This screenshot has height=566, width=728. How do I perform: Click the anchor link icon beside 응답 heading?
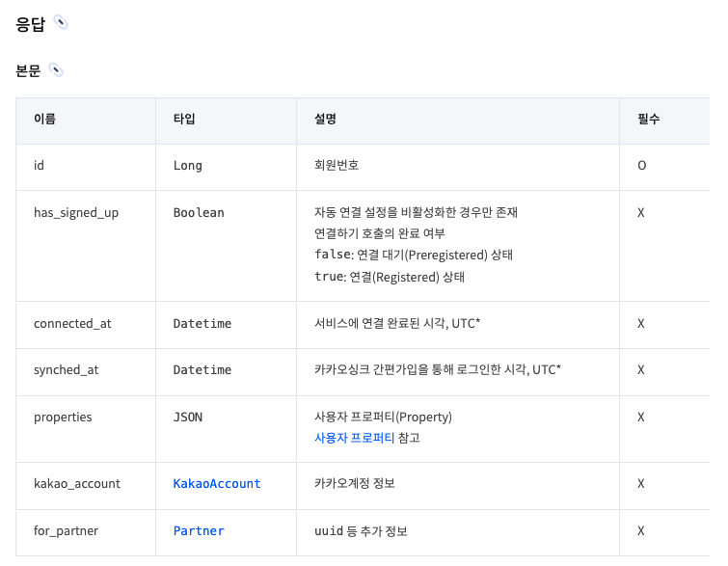[x=62, y=23]
